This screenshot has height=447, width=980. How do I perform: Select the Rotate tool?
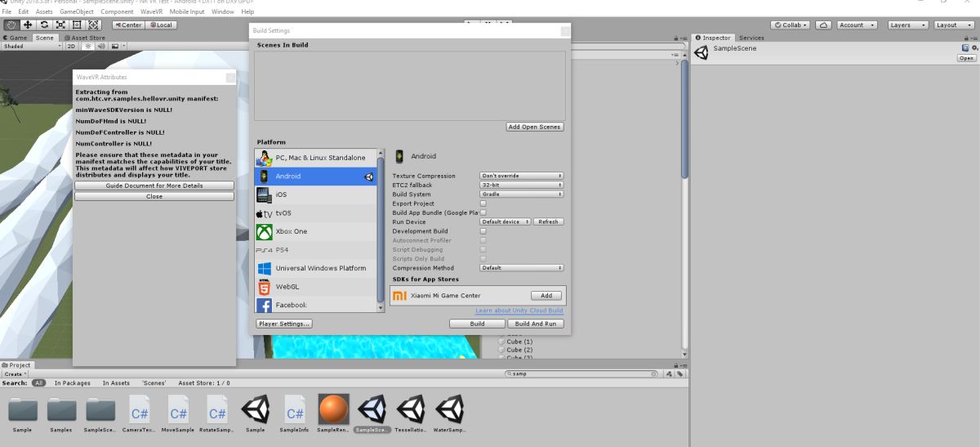coord(44,25)
